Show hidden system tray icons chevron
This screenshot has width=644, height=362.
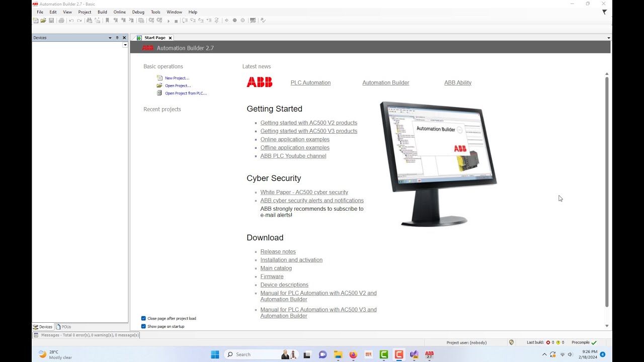pyautogui.click(x=544, y=354)
